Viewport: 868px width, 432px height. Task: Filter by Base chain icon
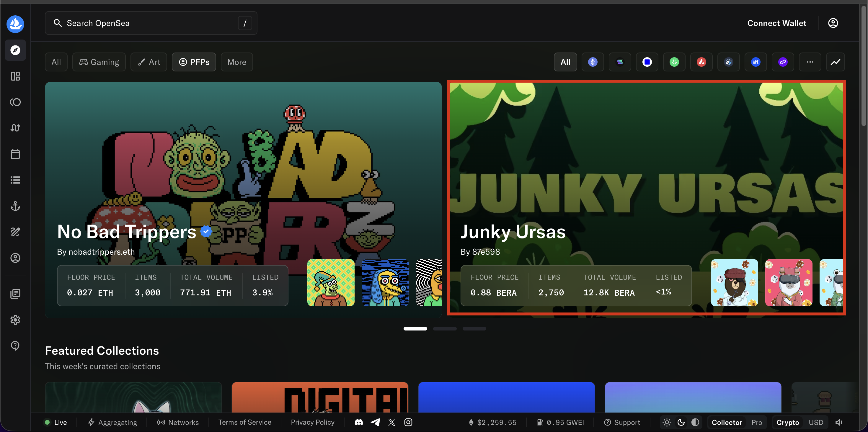(647, 62)
